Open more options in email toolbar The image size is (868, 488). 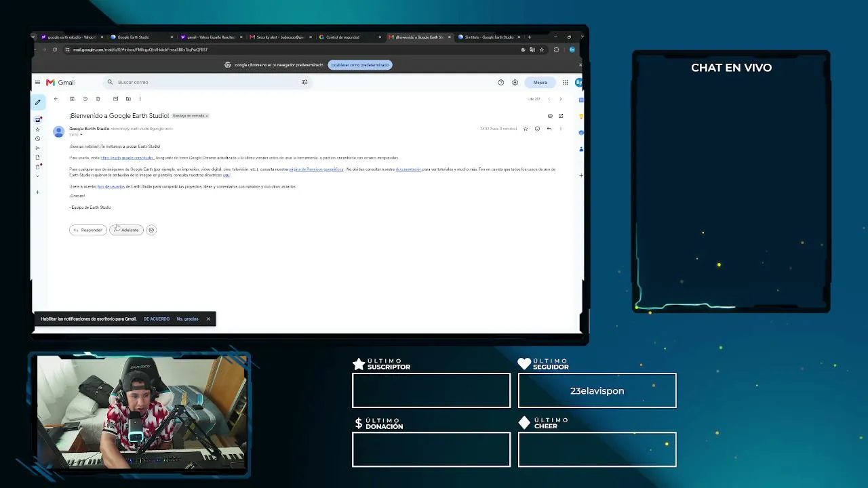pyautogui.click(x=140, y=99)
